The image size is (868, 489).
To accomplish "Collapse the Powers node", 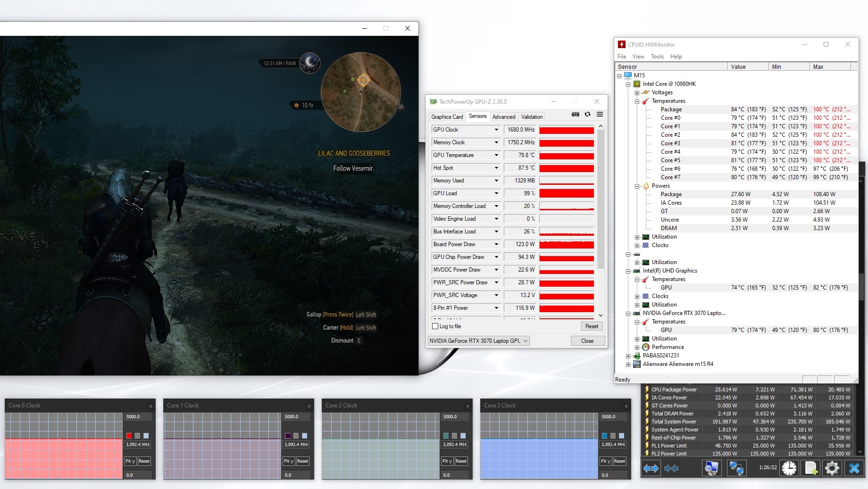I will [x=637, y=186].
